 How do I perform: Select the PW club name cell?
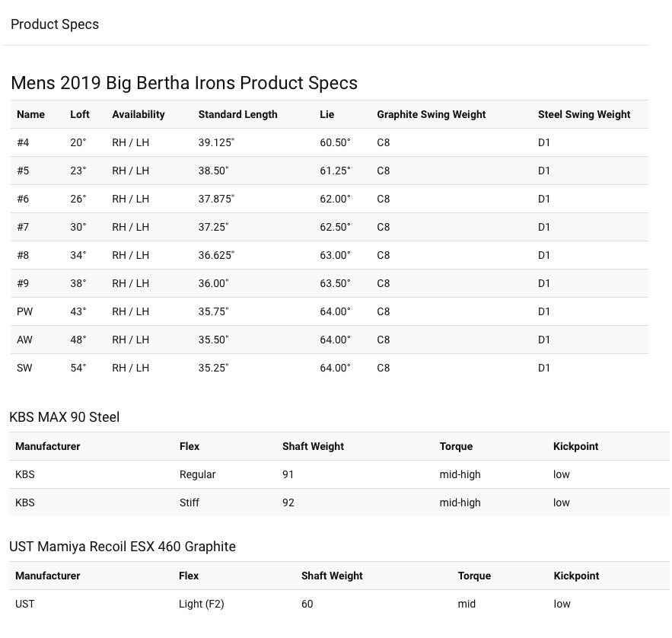tap(24, 311)
